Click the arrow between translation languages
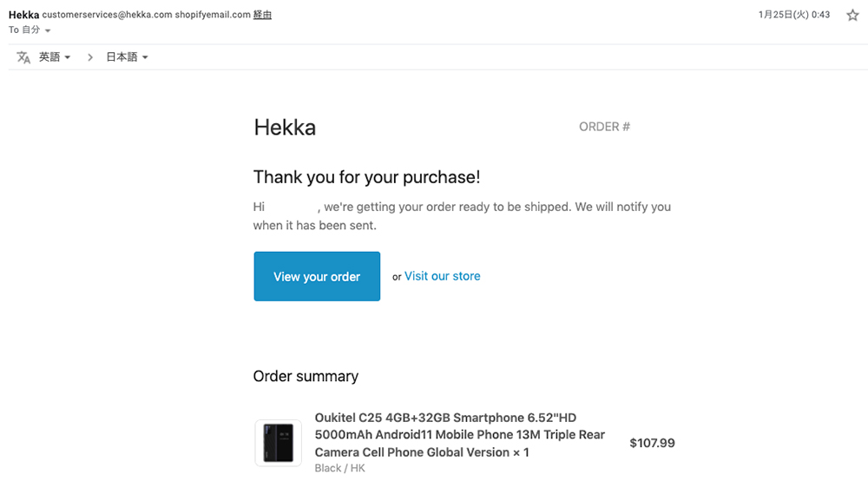 click(x=89, y=57)
